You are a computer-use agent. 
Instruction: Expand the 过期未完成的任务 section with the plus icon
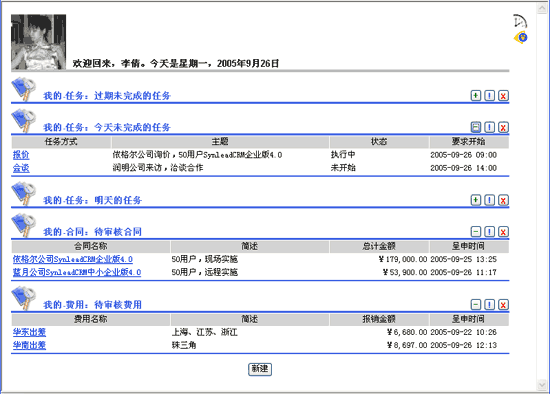pyautogui.click(x=476, y=95)
